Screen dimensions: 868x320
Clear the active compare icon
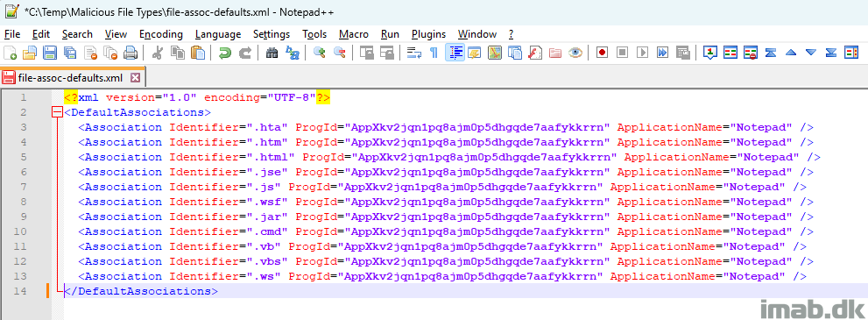pyautogui.click(x=751, y=53)
